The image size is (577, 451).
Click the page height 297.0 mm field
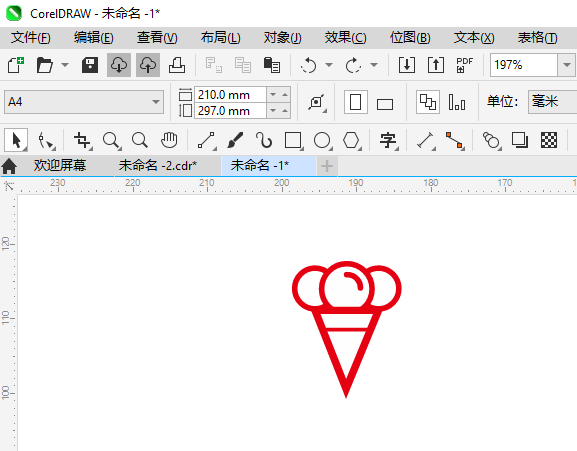(230, 111)
